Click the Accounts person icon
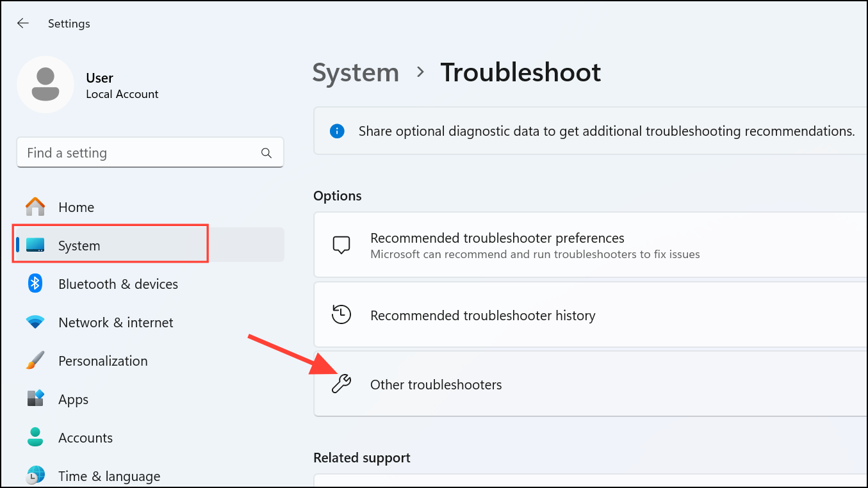868x488 pixels. tap(35, 437)
